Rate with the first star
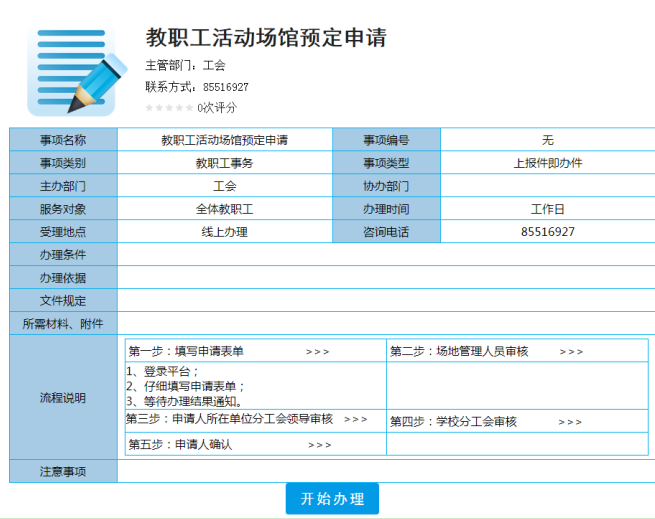Screen dimensions: 655x519 (x=150, y=107)
